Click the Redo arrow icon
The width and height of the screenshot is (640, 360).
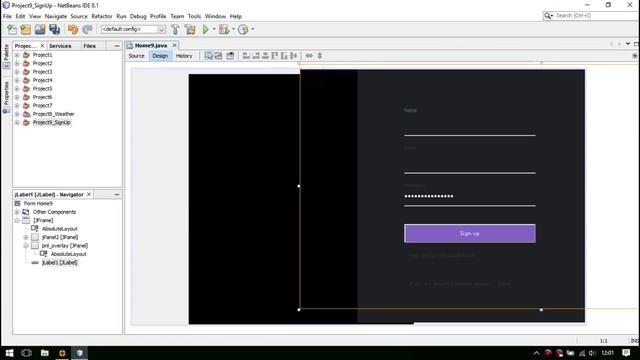[x=87, y=29]
